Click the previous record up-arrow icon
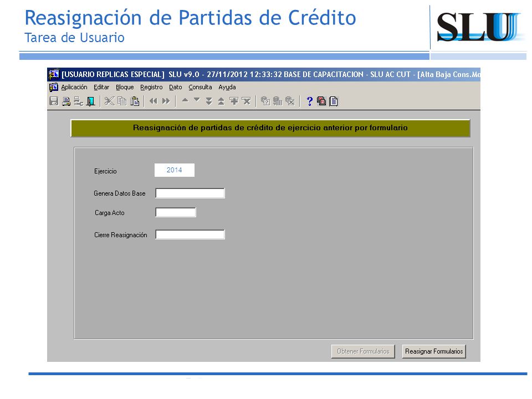Screen dimensions: 532x399 (x=185, y=100)
